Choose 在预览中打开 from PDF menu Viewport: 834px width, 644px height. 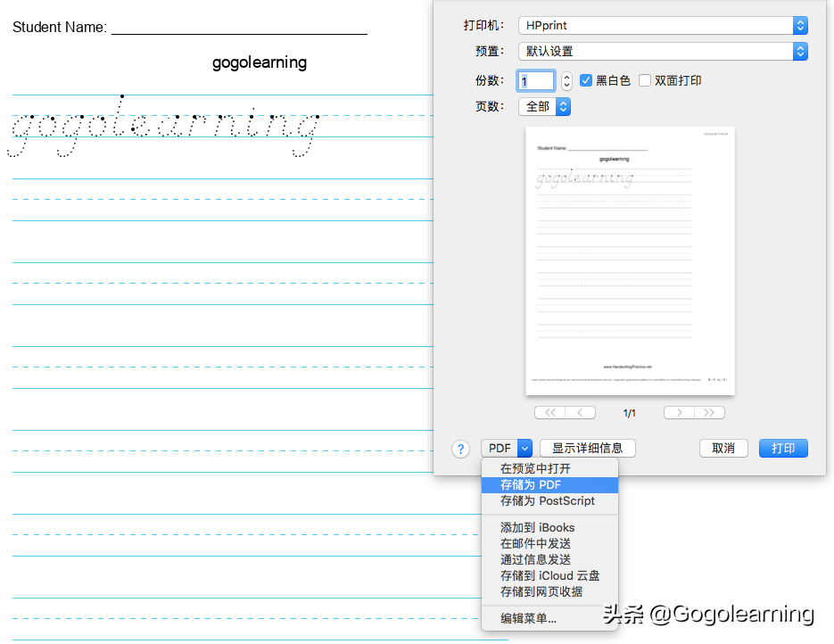point(550,468)
